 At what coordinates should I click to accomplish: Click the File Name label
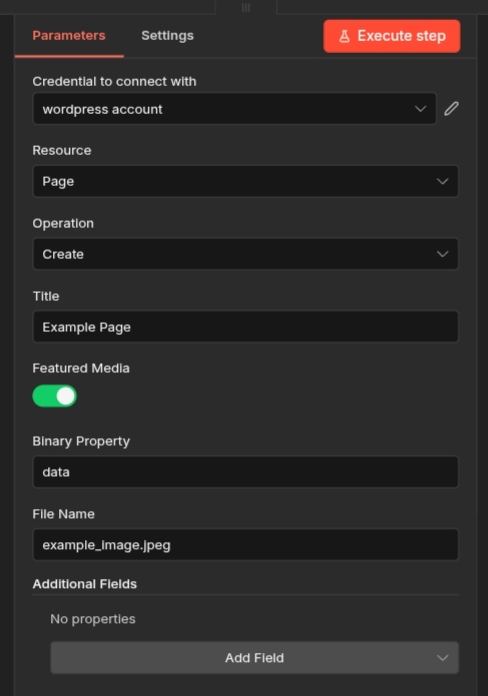pos(63,514)
